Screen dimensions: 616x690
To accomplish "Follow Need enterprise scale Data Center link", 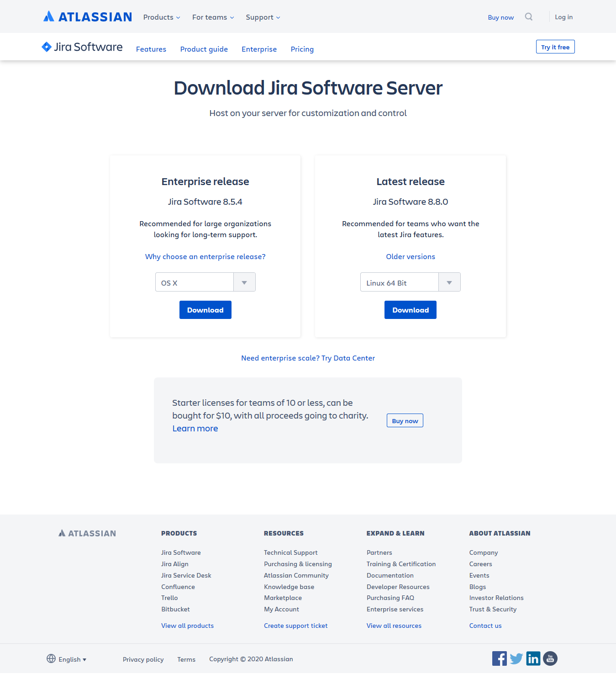I will point(308,358).
